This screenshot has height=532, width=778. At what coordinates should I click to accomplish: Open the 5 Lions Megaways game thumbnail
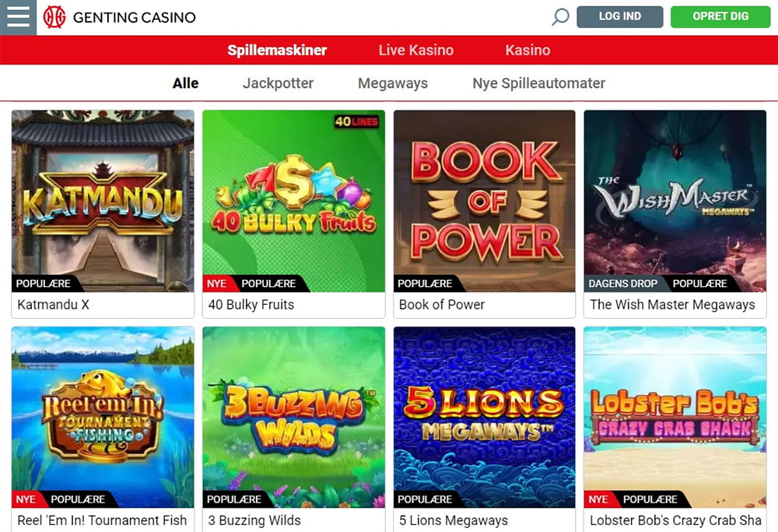(484, 417)
